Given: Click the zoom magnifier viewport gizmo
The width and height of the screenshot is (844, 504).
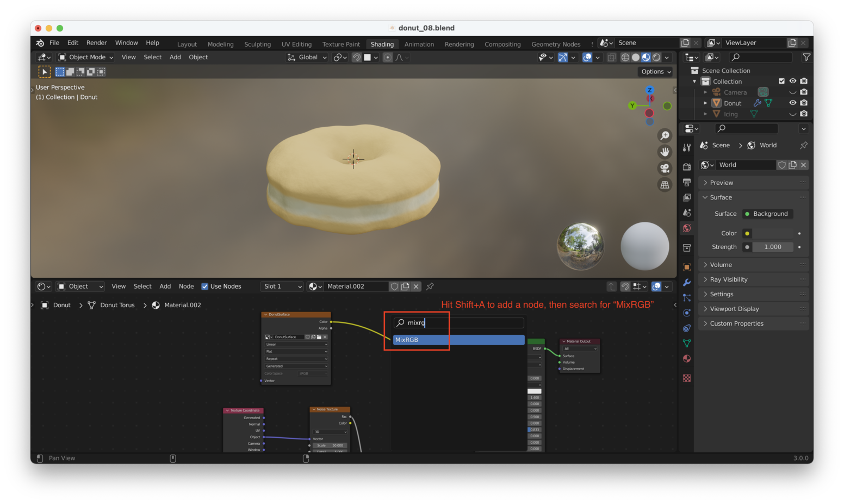Looking at the screenshot, I should (x=665, y=136).
